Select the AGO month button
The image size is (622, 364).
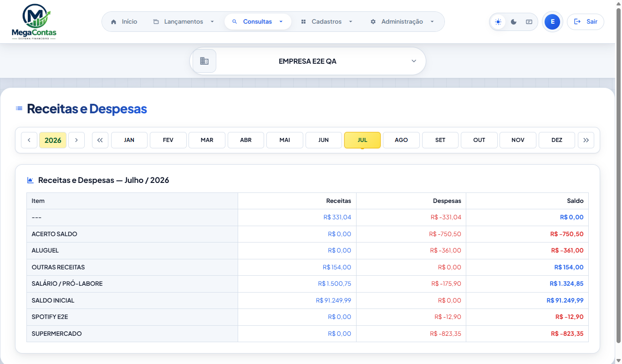pyautogui.click(x=401, y=140)
